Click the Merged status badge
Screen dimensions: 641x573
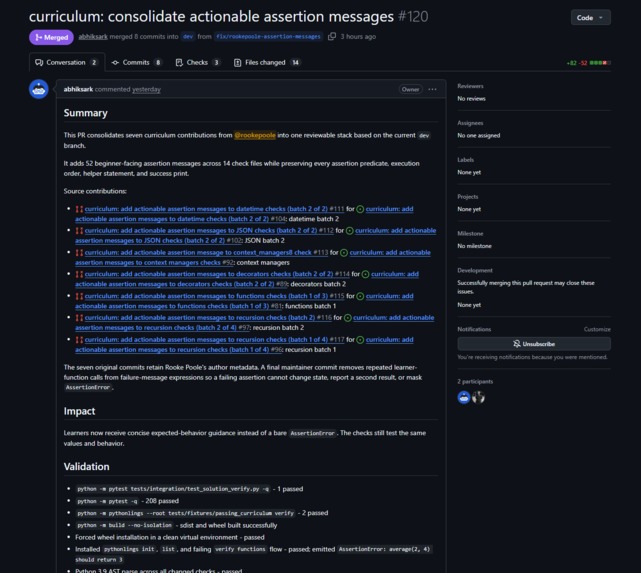52,37
